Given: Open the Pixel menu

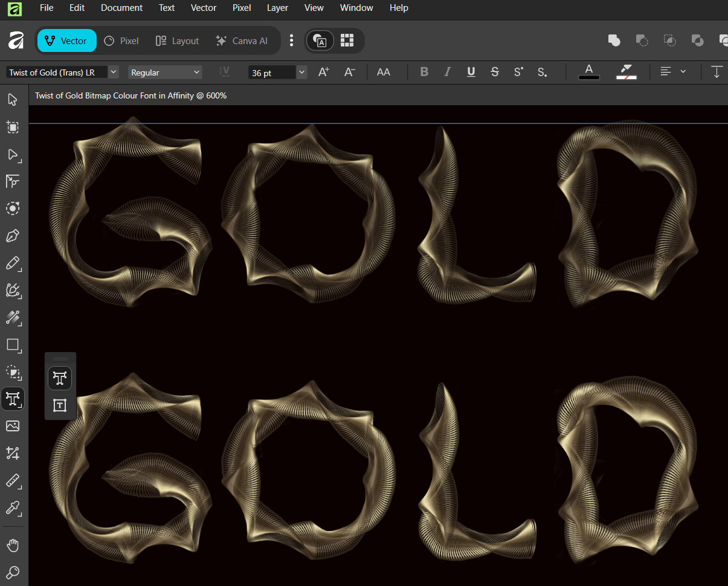Looking at the screenshot, I should point(242,8).
